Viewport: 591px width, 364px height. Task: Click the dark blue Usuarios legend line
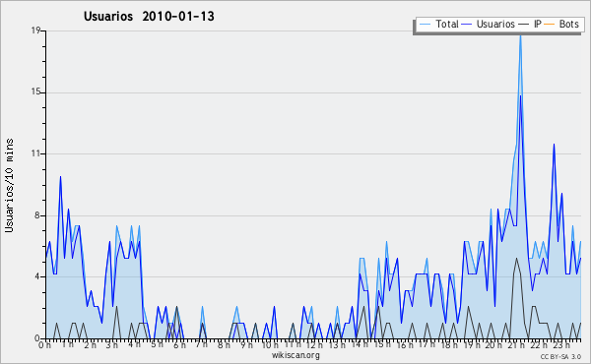(467, 25)
